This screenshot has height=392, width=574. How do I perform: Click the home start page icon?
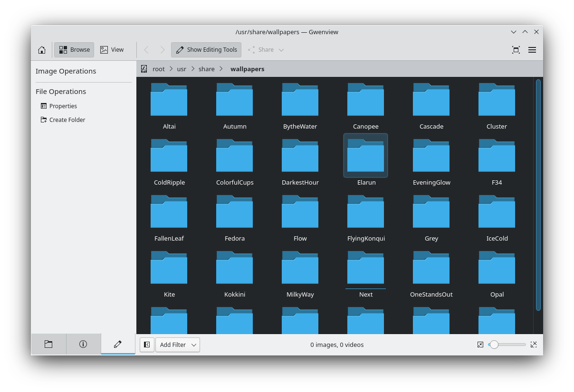(42, 50)
